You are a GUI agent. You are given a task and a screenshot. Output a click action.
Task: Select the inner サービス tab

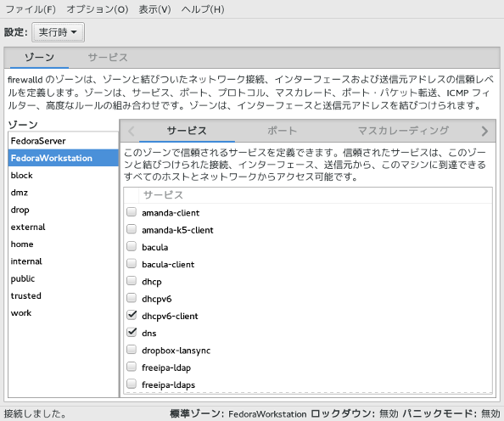coord(187,131)
